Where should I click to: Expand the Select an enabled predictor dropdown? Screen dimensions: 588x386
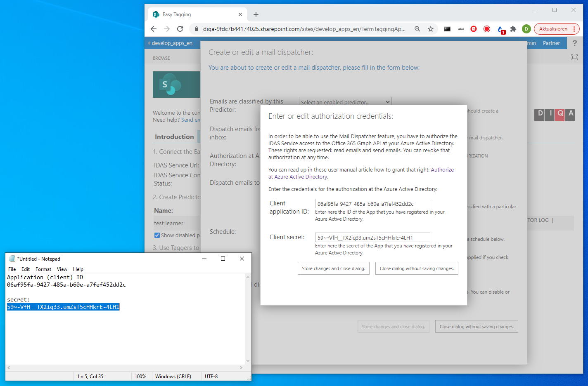(x=345, y=102)
